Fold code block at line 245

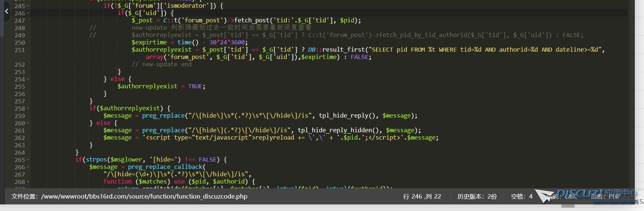pyautogui.click(x=28, y=6)
